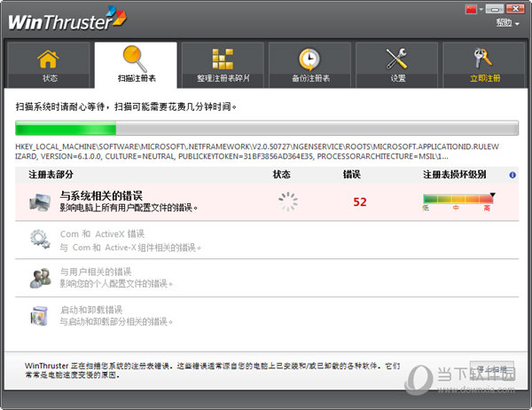Open 设置 via wrench and screwdriver icon
Image resolution: width=532 pixels, height=410 pixels.
pos(397,59)
